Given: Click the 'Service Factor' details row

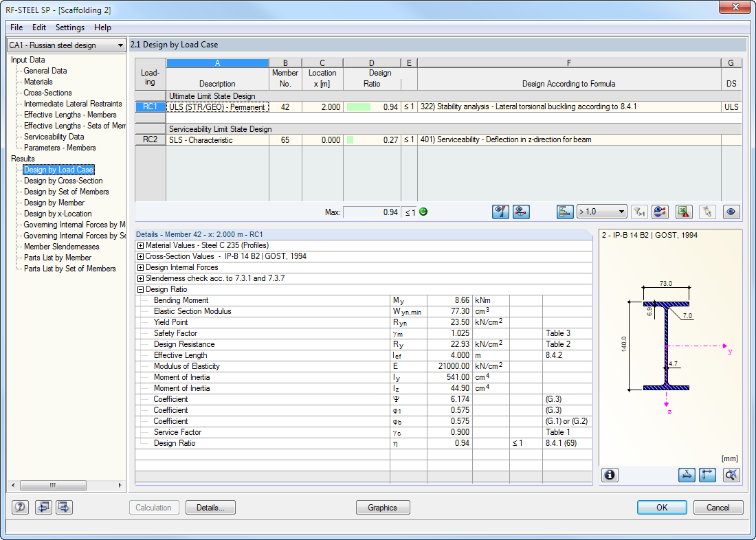Looking at the screenshot, I should click(x=364, y=433).
